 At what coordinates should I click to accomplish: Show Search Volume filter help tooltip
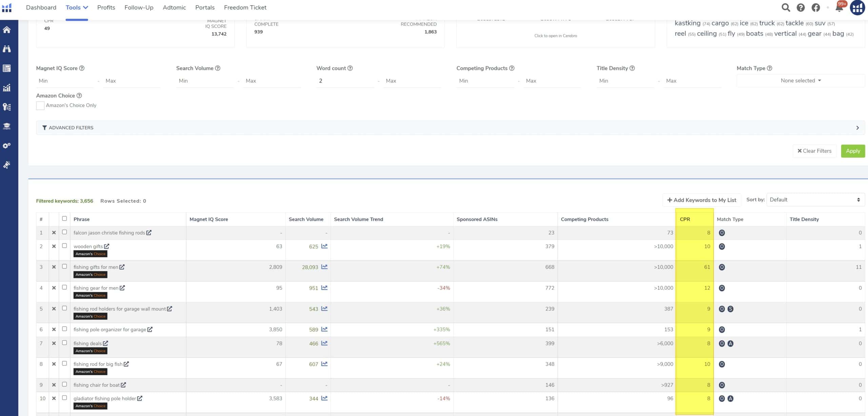[x=218, y=68]
